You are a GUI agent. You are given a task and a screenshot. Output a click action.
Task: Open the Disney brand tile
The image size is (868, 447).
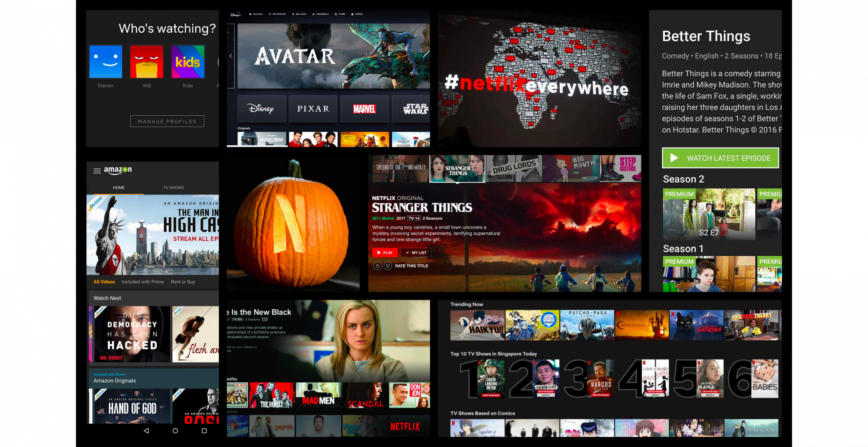pyautogui.click(x=262, y=109)
